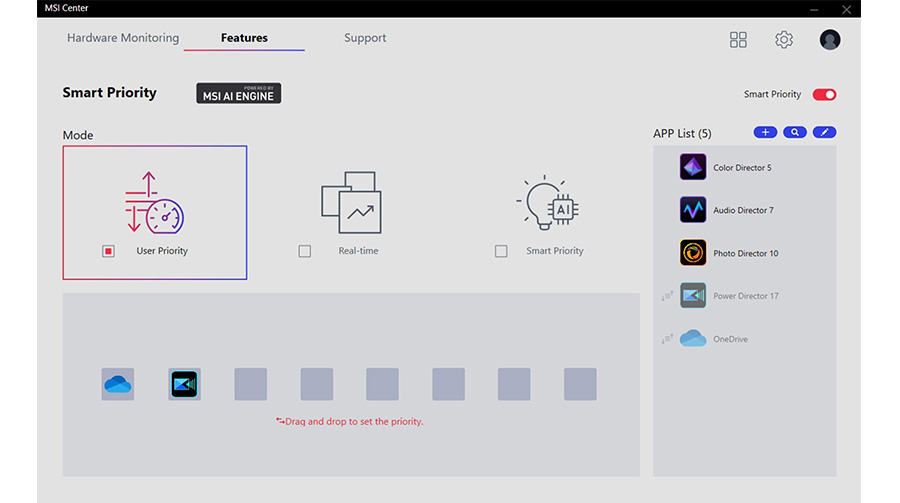Image resolution: width=900 pixels, height=503 pixels.
Task: Open the Support tab
Action: coord(365,38)
